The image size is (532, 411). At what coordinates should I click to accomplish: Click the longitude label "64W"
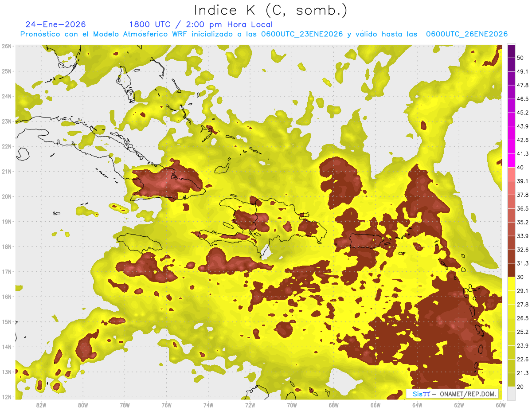[x=417, y=405]
